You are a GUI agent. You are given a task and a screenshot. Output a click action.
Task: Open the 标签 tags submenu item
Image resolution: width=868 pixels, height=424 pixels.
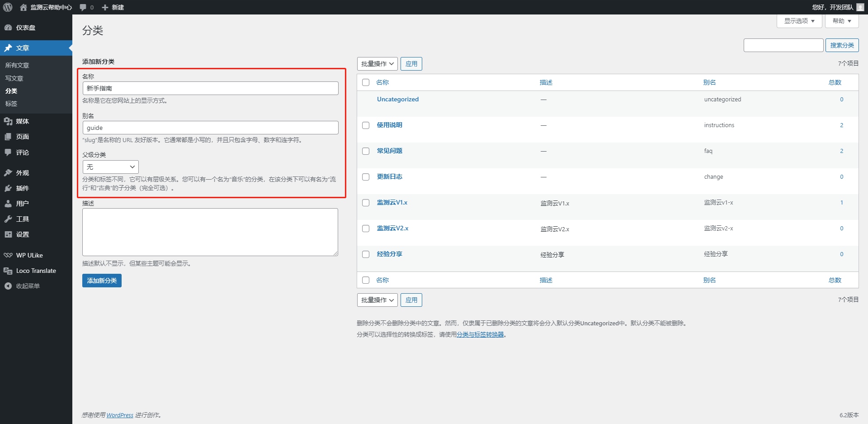pyautogui.click(x=11, y=104)
